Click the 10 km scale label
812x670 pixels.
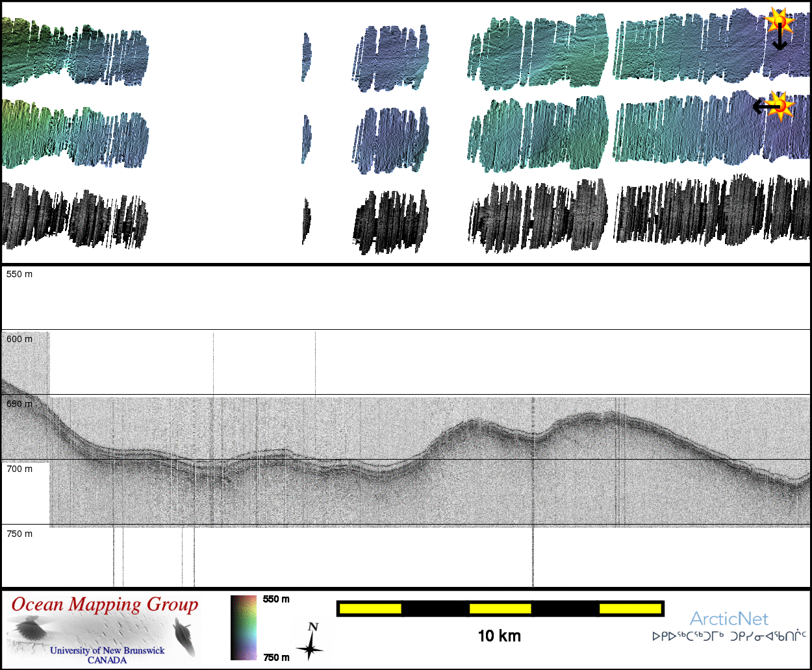coord(499,636)
